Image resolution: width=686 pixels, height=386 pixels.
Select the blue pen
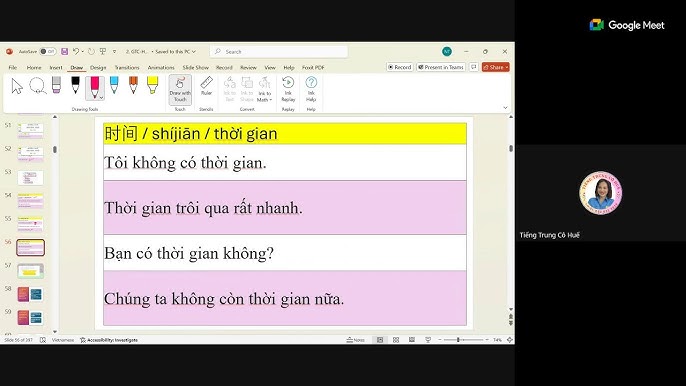pos(114,85)
